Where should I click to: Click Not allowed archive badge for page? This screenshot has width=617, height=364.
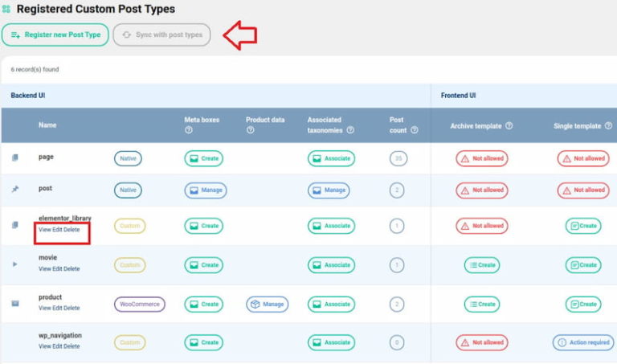point(482,158)
